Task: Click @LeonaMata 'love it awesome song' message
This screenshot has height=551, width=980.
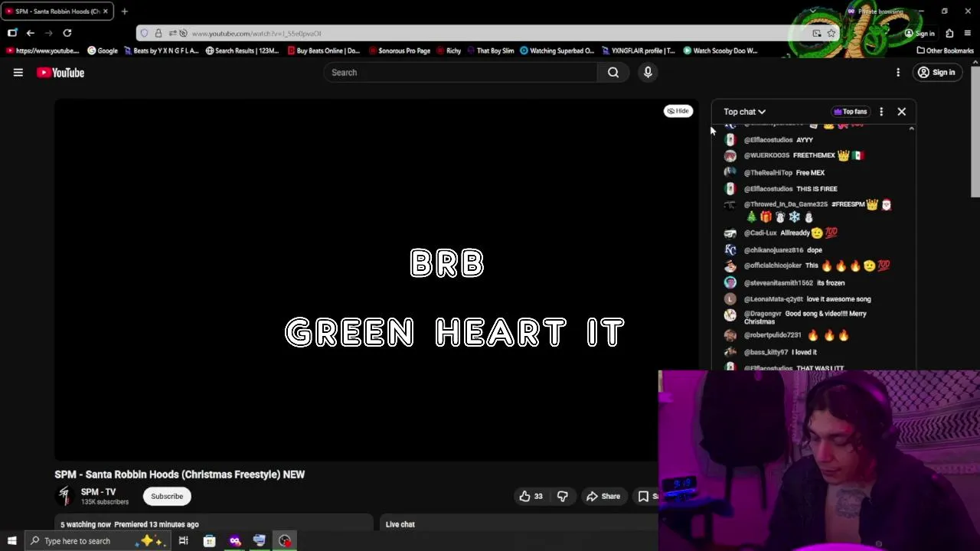Action: [x=812, y=299]
